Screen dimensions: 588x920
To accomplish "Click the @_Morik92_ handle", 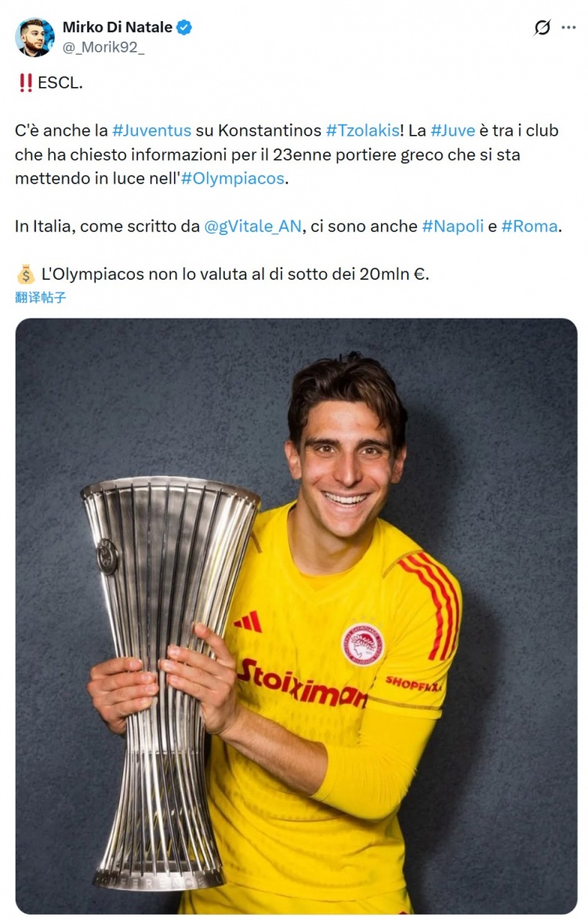I will tap(103, 48).
